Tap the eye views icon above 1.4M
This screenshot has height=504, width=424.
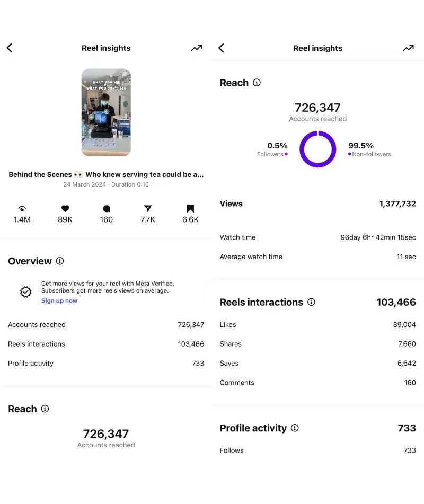22,209
